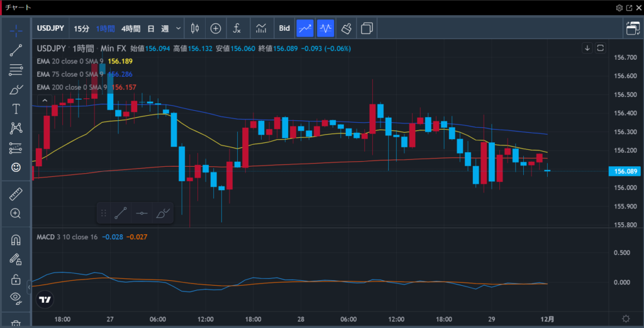Open the emoji sticker tool
This screenshot has height=328, width=644.
click(16, 167)
